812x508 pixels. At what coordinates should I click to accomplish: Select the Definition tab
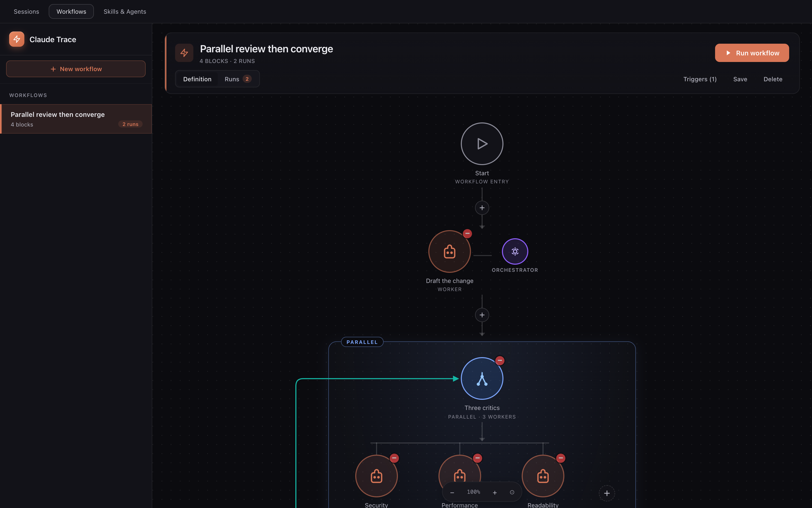coord(197,79)
